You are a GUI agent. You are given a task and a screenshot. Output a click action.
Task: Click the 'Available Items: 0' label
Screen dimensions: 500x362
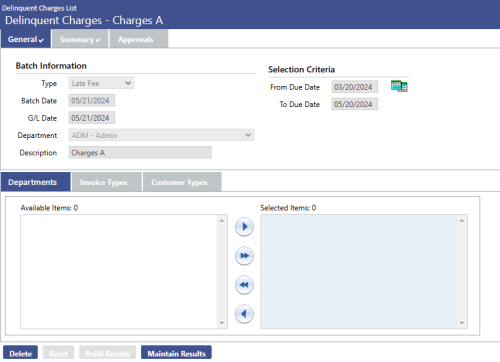[49, 208]
